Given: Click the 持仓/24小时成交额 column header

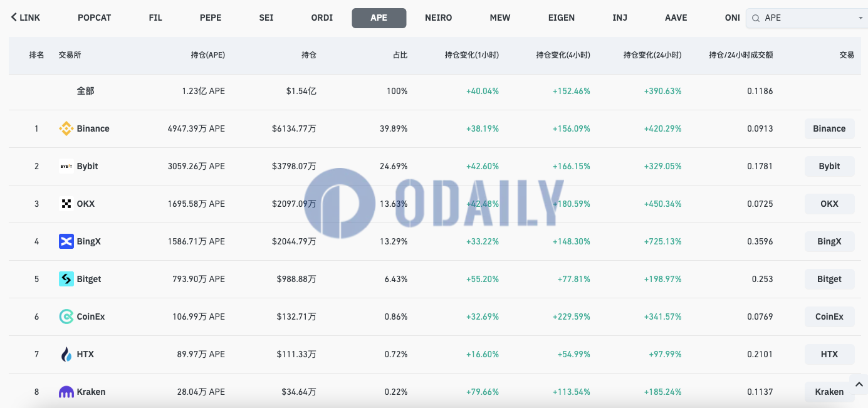Looking at the screenshot, I should (x=741, y=55).
